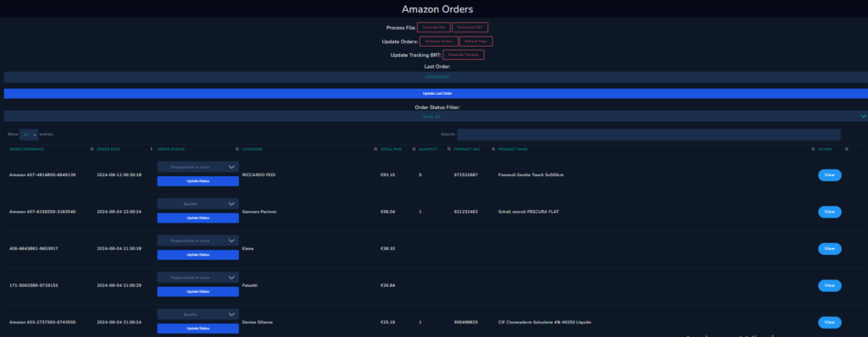Click into the Last Order text field
Screen dimensions: 868x337
tap(436, 77)
